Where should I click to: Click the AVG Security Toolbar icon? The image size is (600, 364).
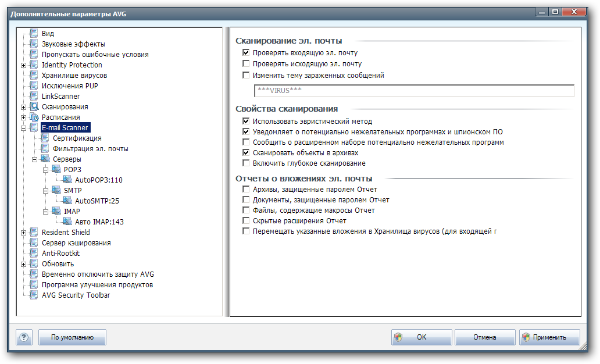(34, 295)
